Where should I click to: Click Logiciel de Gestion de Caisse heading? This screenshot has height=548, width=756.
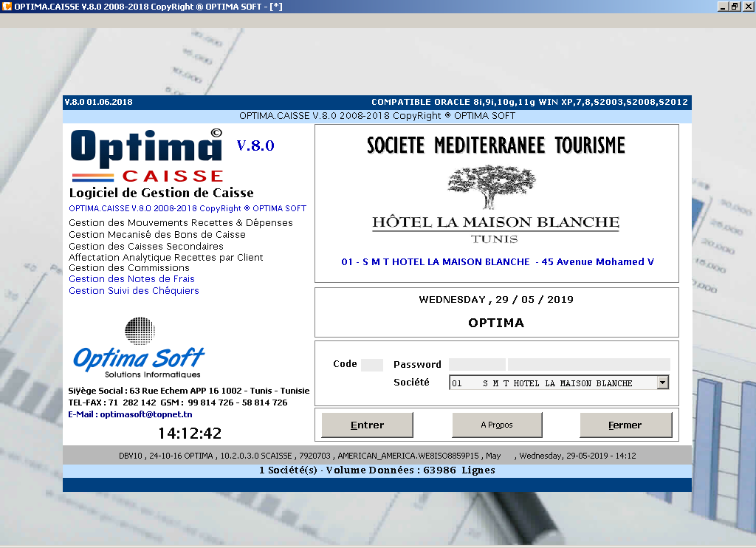(x=162, y=193)
